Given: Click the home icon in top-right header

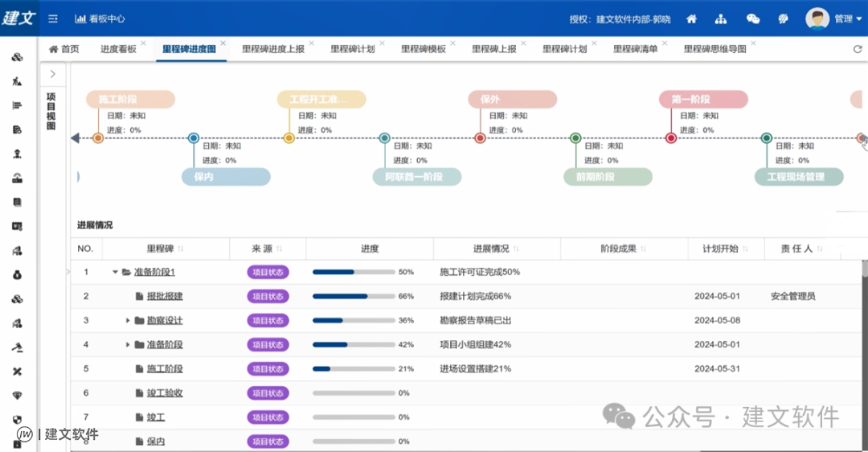Looking at the screenshot, I should [x=691, y=18].
